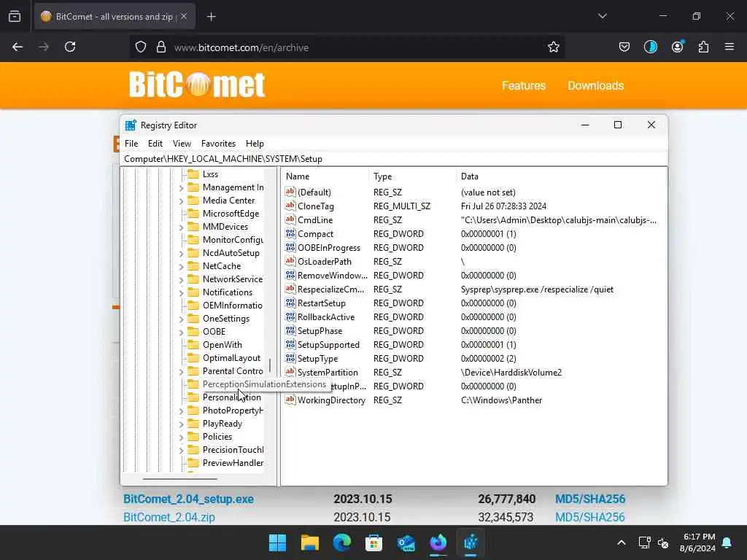Sort values by Name column header
Viewport: 747px width, 560px height.
325,176
